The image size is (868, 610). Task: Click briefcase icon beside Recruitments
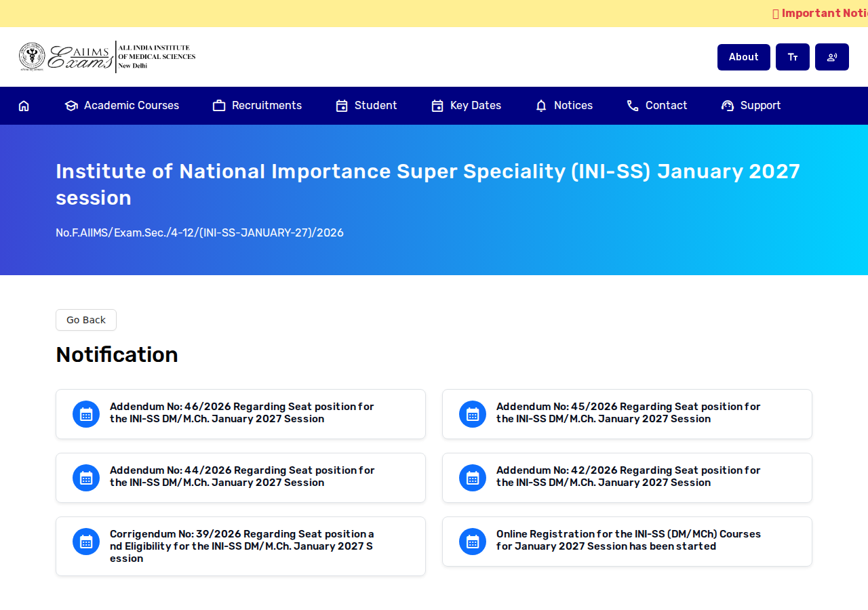[219, 106]
